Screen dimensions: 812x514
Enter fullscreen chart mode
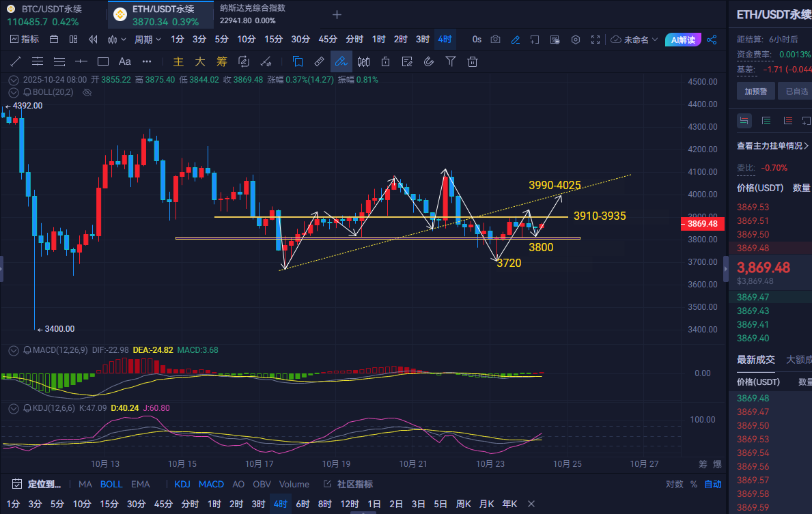point(596,40)
